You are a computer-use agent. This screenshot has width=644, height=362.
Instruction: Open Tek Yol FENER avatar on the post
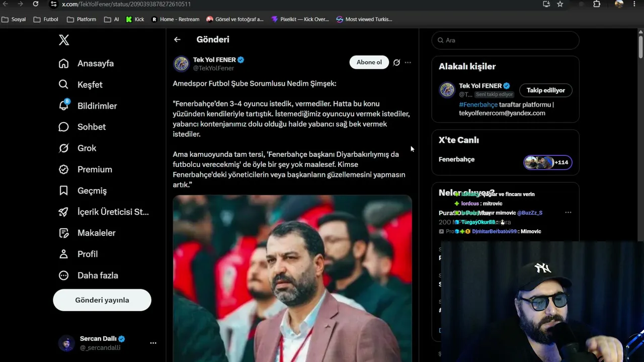click(181, 64)
